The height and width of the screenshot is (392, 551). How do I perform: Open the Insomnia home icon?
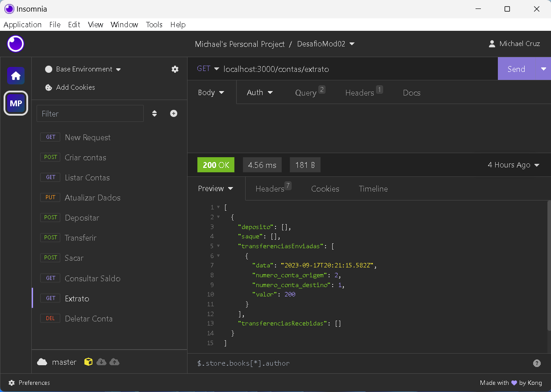click(16, 75)
